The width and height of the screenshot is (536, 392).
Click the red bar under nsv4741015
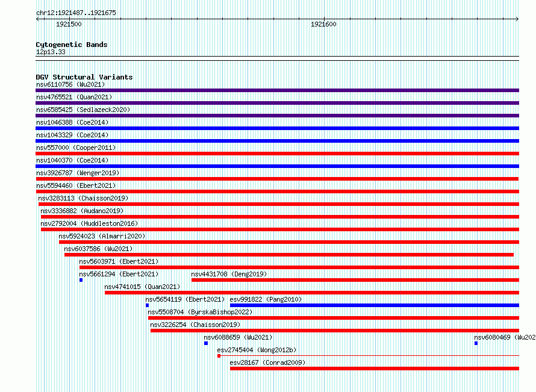tap(312, 293)
